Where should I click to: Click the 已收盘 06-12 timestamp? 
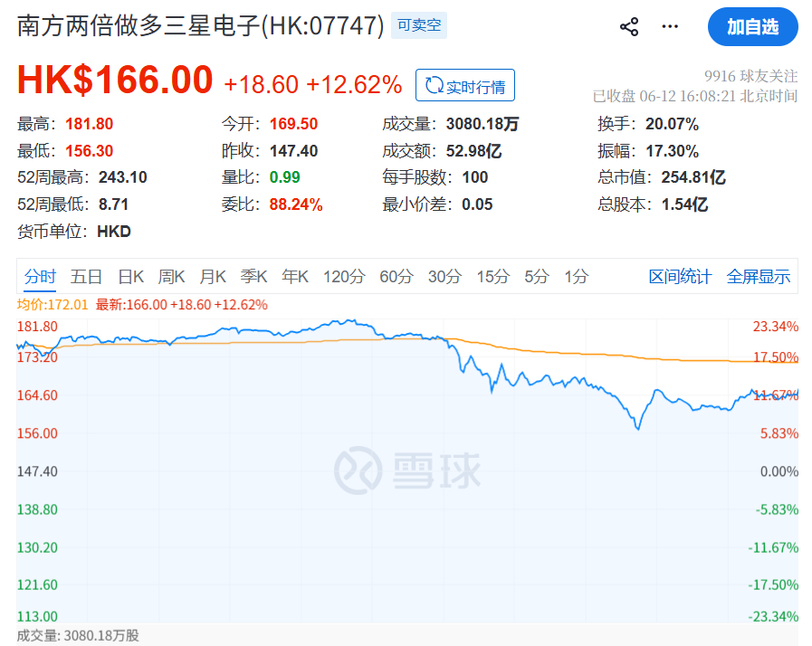pos(695,96)
